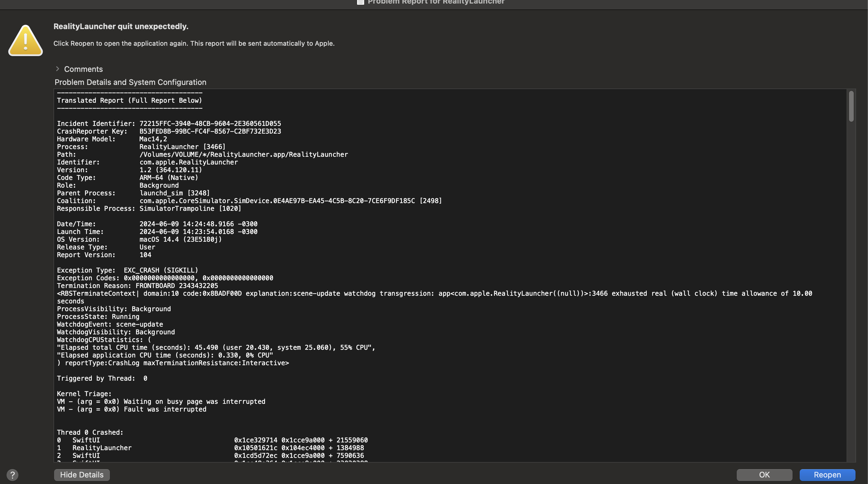Click the Incident Identifier value line
Screen dimensions: 868x484
169,124
